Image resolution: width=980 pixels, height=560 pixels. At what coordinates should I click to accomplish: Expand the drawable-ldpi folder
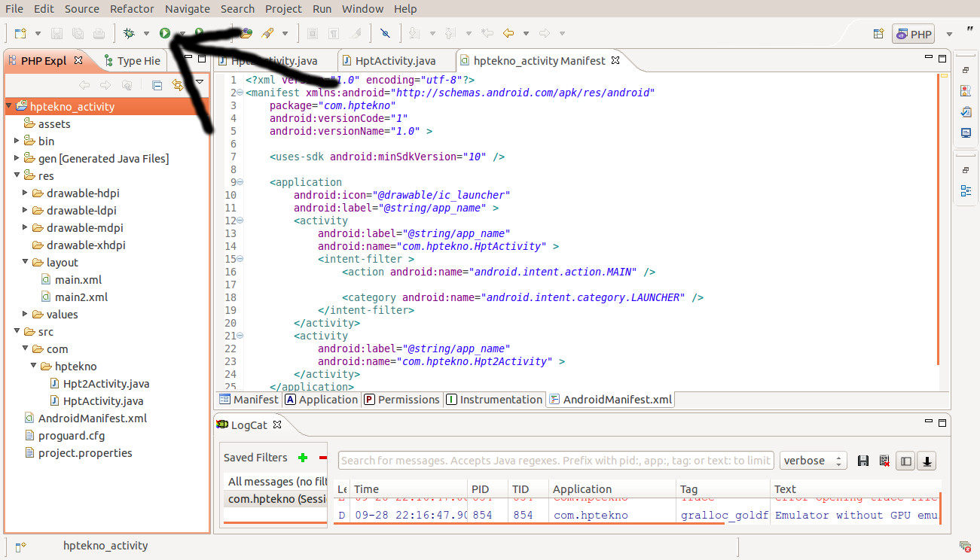(x=26, y=210)
